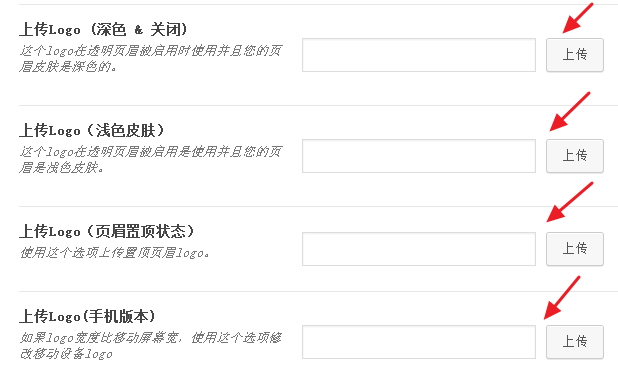Click red arrow above 页眉置顶状态 upload button
This screenshot has width=618, height=383.
tap(570, 202)
